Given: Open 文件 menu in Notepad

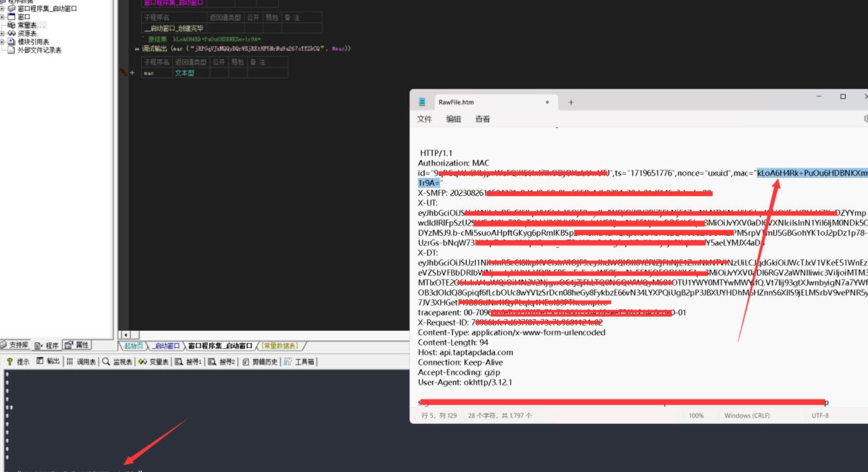Looking at the screenshot, I should 425,119.
